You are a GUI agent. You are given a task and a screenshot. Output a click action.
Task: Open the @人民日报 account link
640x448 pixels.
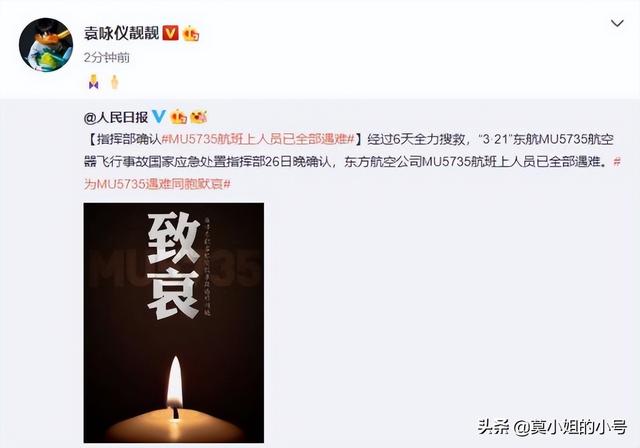[x=116, y=118]
